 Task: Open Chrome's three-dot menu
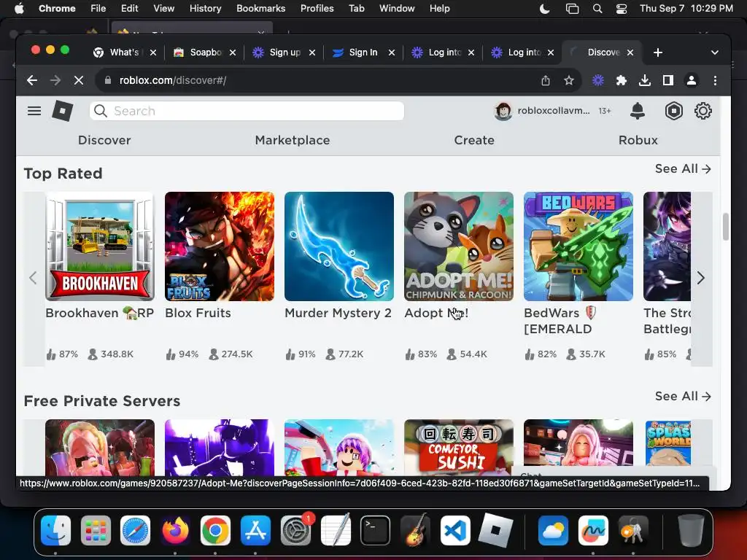coord(715,80)
